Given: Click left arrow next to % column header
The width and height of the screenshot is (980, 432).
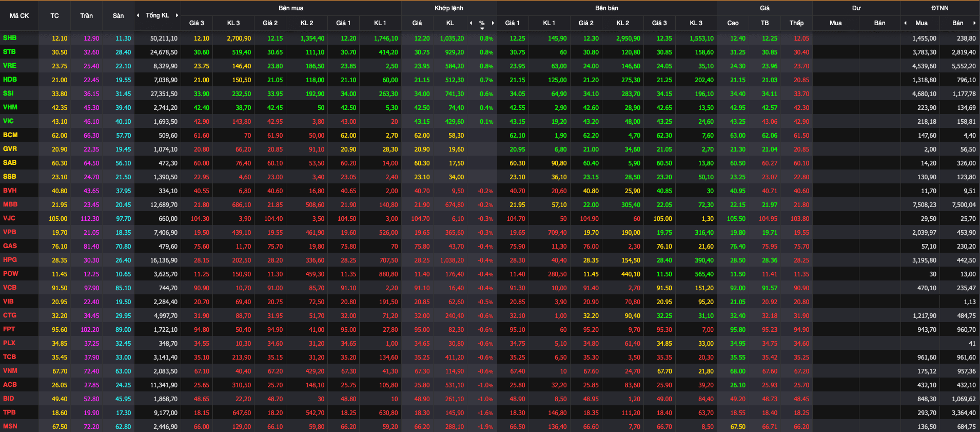Looking at the screenshot, I should [471, 23].
